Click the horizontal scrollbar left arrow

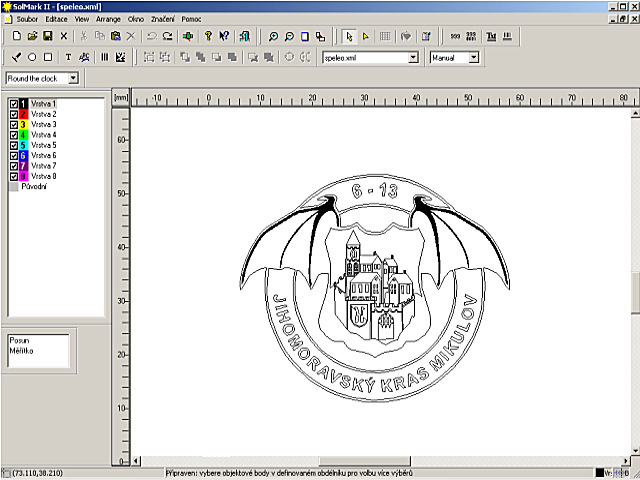136,461
